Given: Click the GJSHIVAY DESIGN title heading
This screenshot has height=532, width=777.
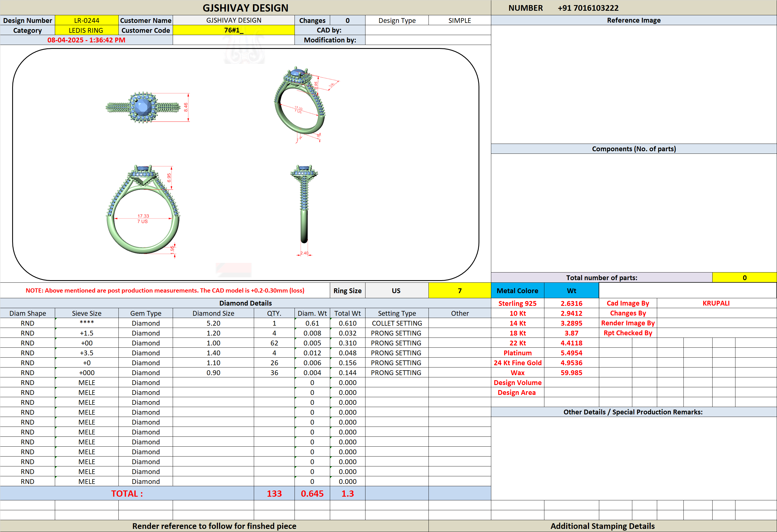Looking at the screenshot, I should pyautogui.click(x=245, y=8).
